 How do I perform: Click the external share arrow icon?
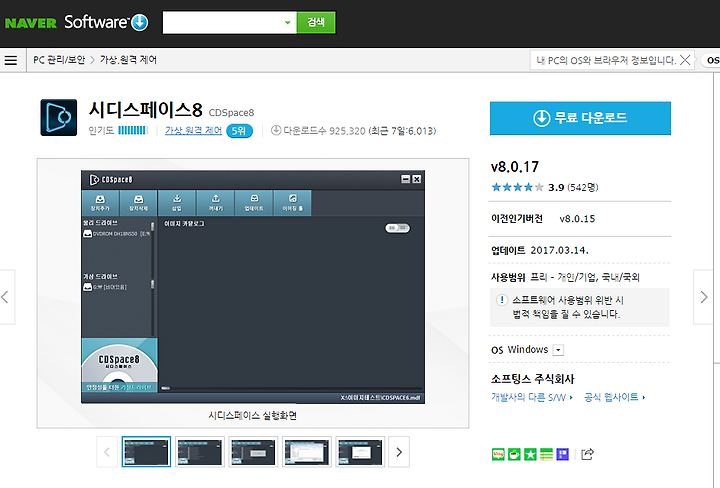tap(587, 454)
